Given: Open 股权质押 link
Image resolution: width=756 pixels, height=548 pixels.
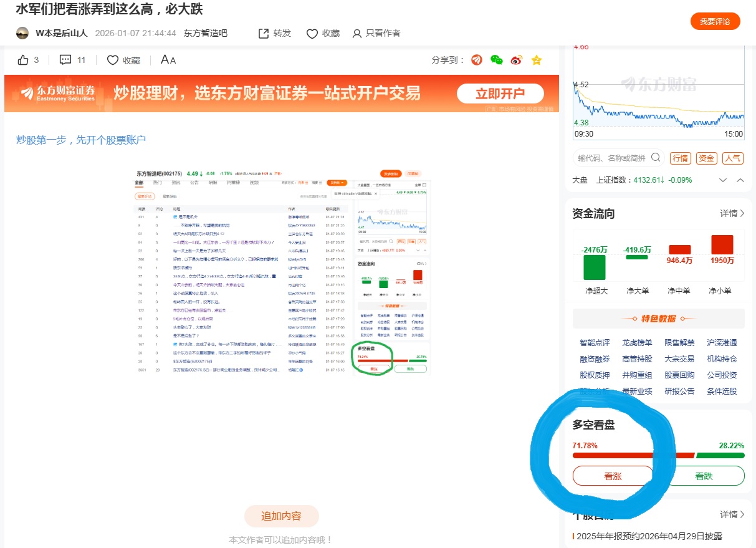Looking at the screenshot, I should (595, 375).
